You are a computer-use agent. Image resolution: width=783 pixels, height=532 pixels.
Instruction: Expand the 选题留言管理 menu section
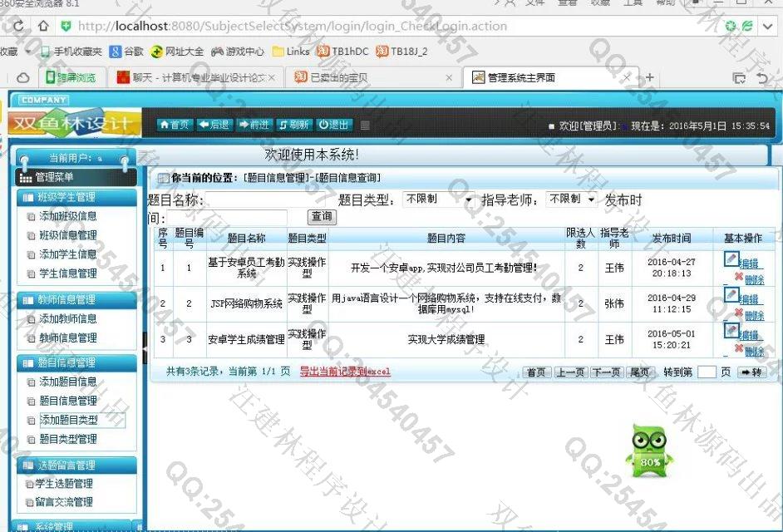click(77, 465)
